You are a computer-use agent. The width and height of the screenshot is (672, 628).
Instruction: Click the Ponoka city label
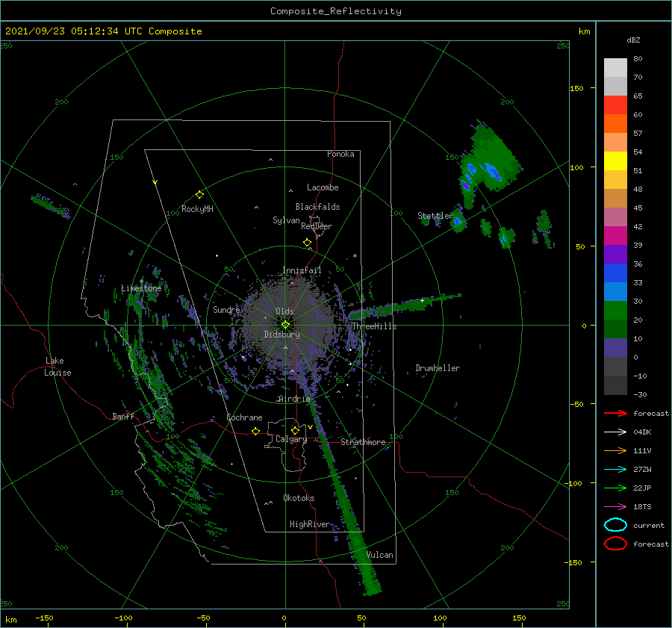point(340,154)
